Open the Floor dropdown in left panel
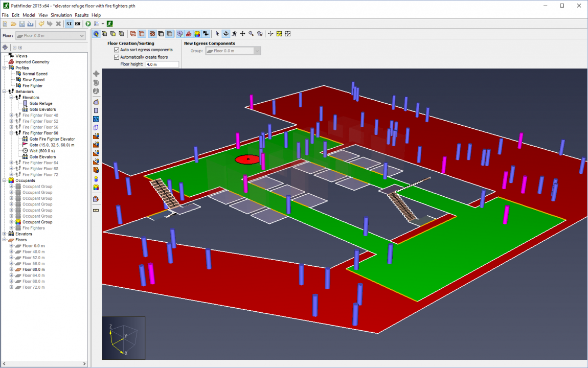This screenshot has width=588, height=368. coord(50,36)
